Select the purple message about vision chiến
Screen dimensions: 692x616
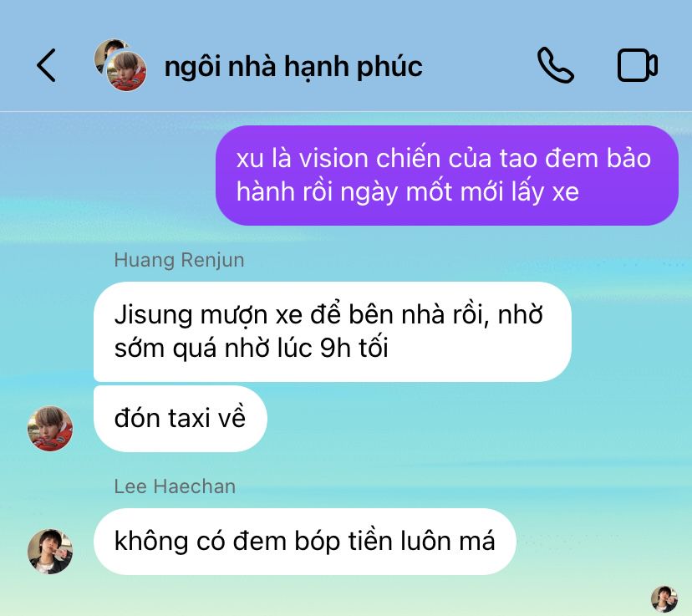tap(446, 176)
